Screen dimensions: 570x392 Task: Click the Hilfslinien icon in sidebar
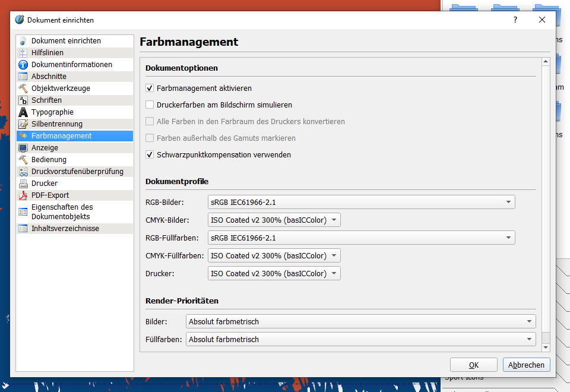coord(23,53)
